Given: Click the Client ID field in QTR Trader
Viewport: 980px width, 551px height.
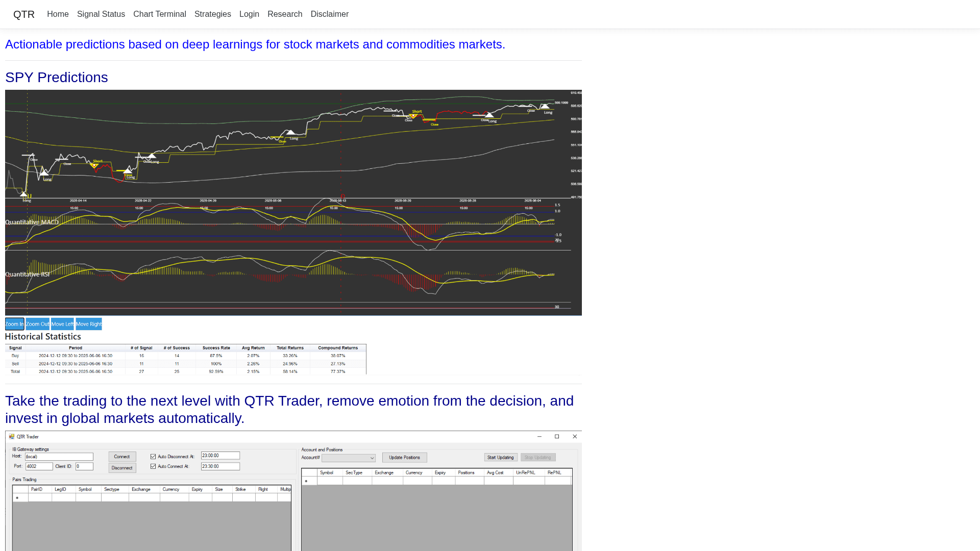Looking at the screenshot, I should (84, 466).
